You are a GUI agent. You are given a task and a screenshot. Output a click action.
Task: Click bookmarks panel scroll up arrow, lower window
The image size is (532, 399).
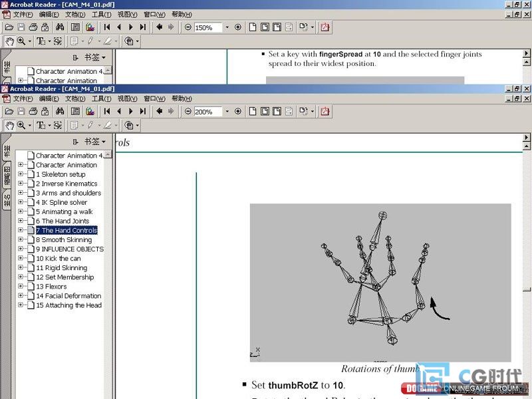(x=108, y=154)
